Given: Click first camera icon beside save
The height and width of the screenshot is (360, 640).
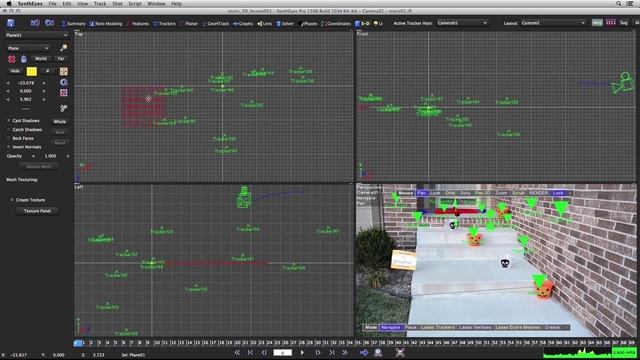Looking at the screenshot, I should pos(35,23).
